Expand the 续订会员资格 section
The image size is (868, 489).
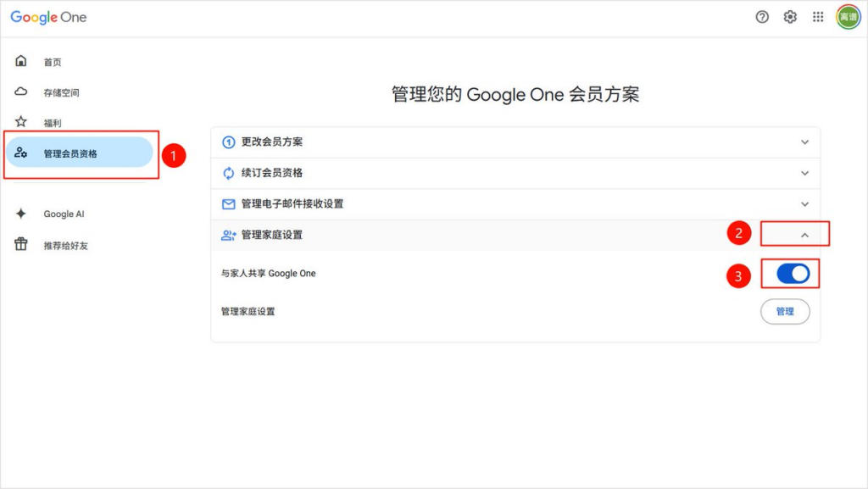(804, 173)
